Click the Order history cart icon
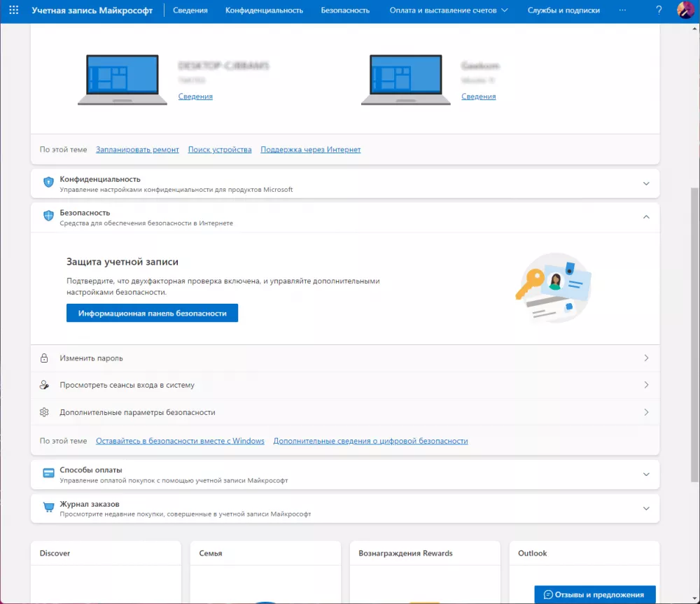700x604 pixels. (x=48, y=508)
